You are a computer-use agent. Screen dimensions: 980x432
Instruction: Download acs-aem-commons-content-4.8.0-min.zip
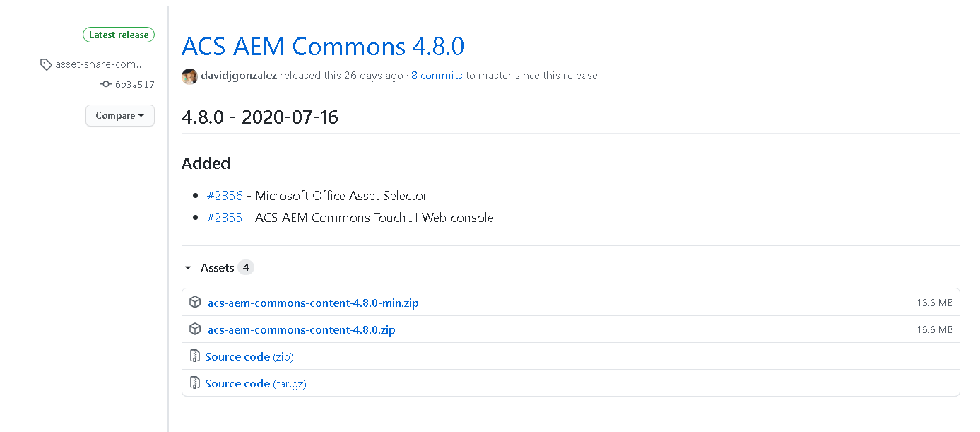tap(313, 302)
